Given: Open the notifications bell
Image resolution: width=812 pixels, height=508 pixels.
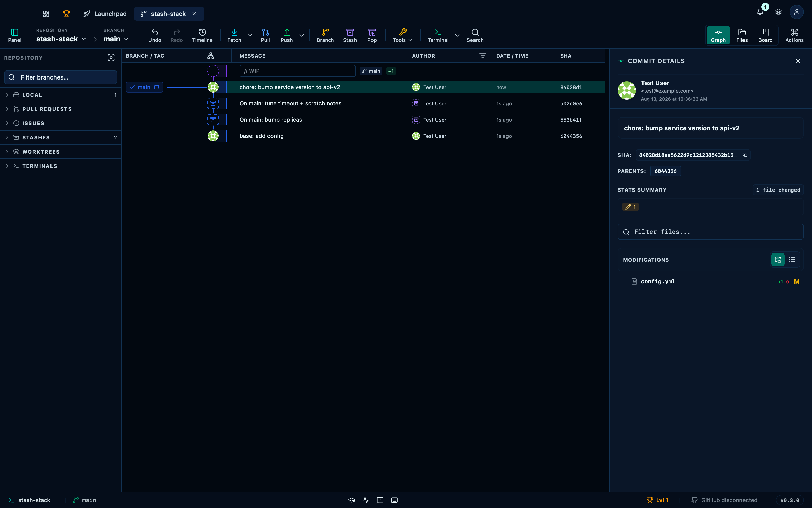Looking at the screenshot, I should coord(760,12).
